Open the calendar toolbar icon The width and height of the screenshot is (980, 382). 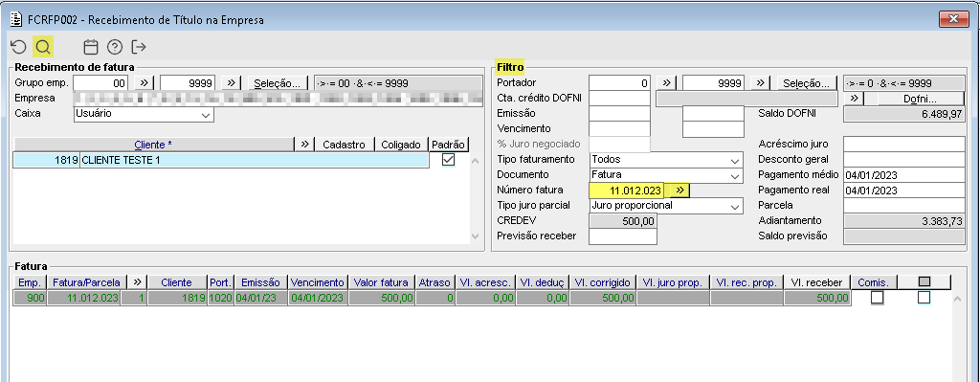tap(91, 46)
